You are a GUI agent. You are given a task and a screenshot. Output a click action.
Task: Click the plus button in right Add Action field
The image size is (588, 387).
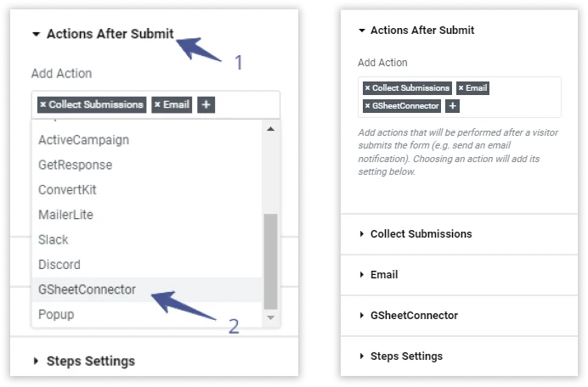453,106
